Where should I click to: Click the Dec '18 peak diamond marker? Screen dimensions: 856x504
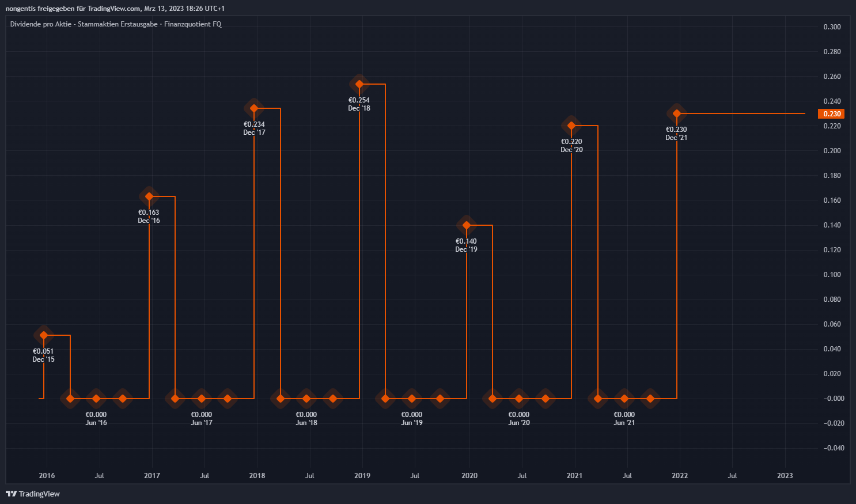click(359, 84)
